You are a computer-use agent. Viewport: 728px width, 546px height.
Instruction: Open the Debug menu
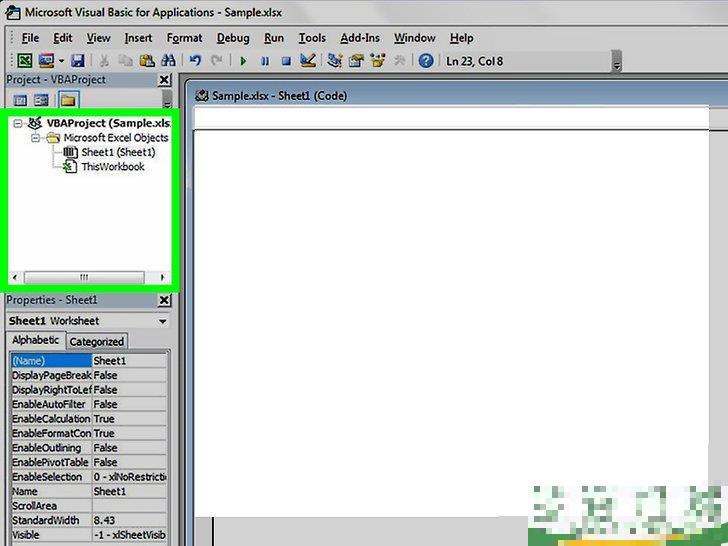point(233,38)
